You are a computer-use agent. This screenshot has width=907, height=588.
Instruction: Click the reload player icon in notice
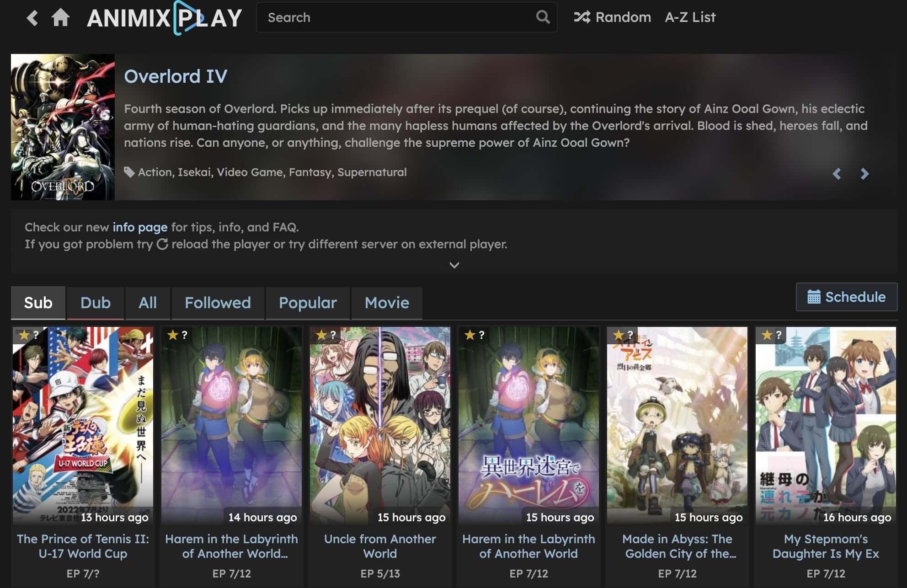[162, 244]
